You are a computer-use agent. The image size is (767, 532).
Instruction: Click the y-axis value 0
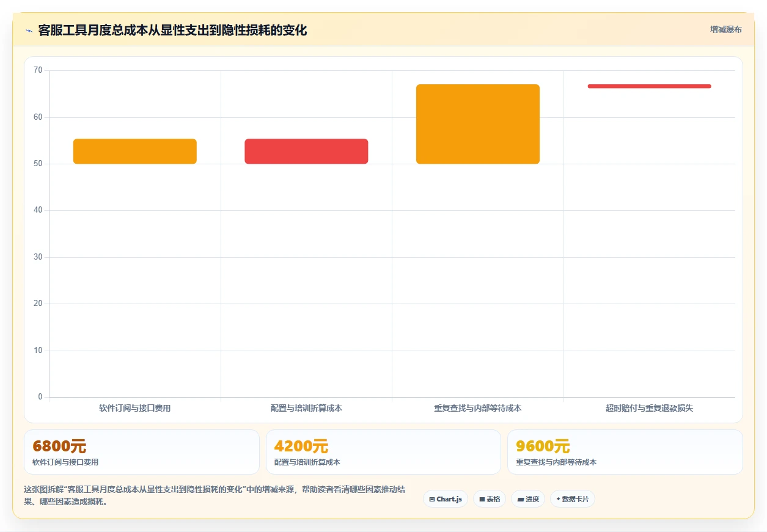[x=40, y=397]
